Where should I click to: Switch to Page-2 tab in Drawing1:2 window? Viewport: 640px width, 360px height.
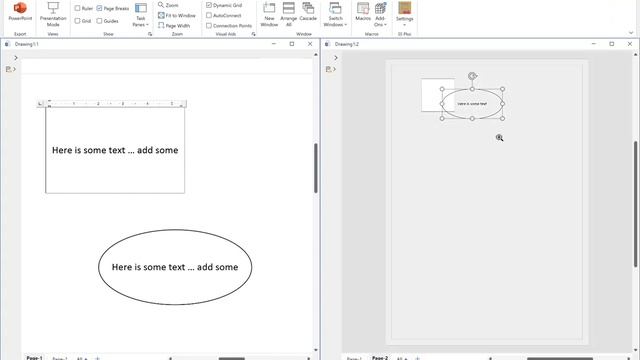coord(380,358)
